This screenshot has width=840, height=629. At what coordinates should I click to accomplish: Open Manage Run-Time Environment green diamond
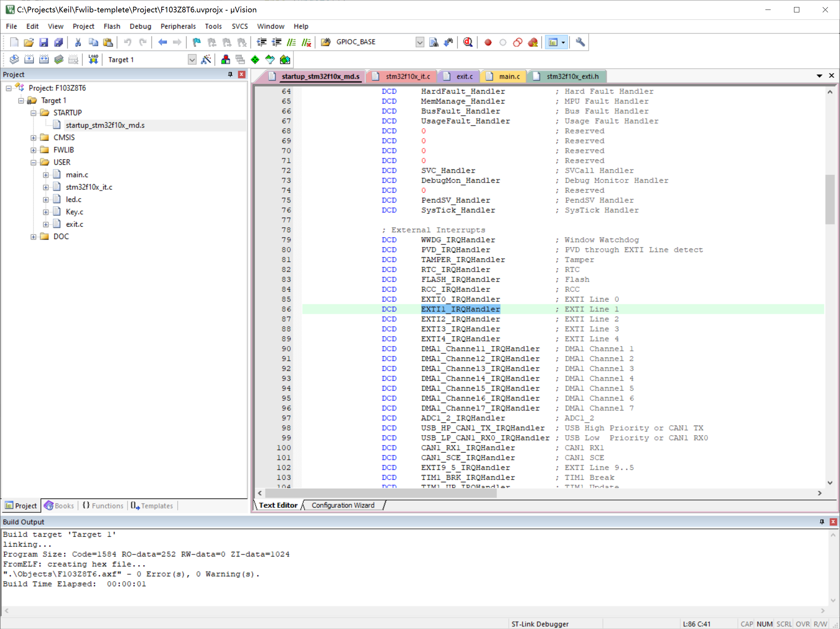255,60
